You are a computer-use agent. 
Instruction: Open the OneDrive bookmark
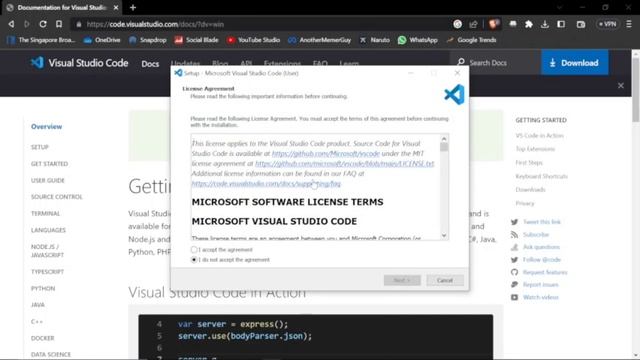point(102,40)
